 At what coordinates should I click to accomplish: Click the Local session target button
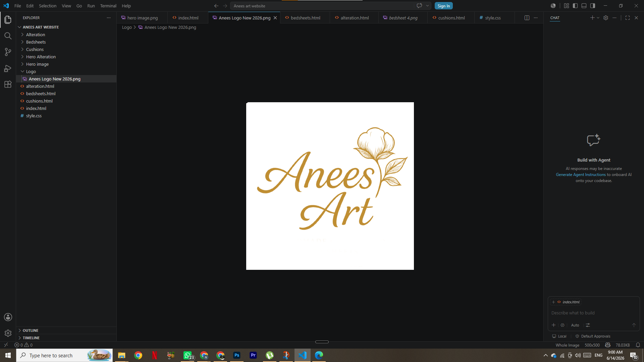(x=559, y=336)
